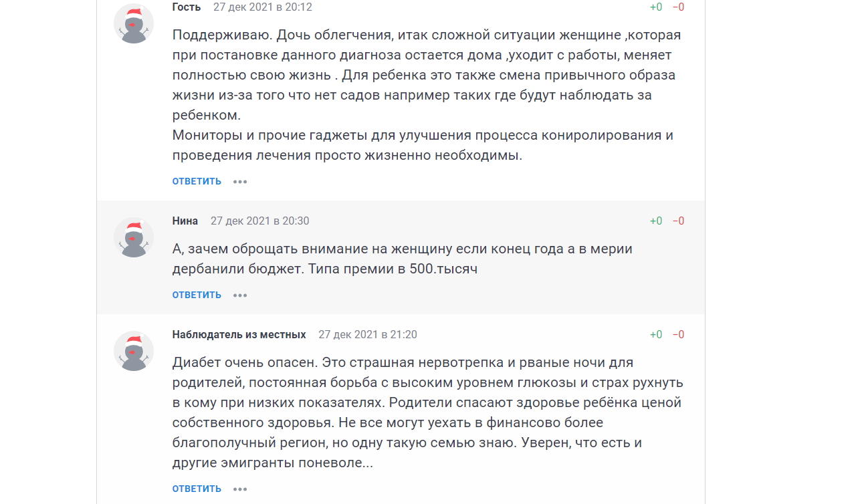Click the snowman avatar of user Гость
864x504 pixels.
[134, 23]
